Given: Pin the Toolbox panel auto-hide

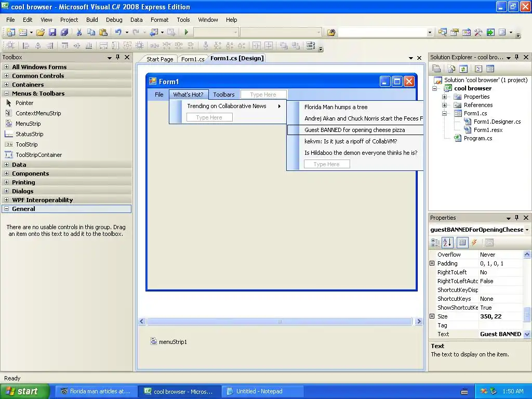Looking at the screenshot, I should click(118, 57).
